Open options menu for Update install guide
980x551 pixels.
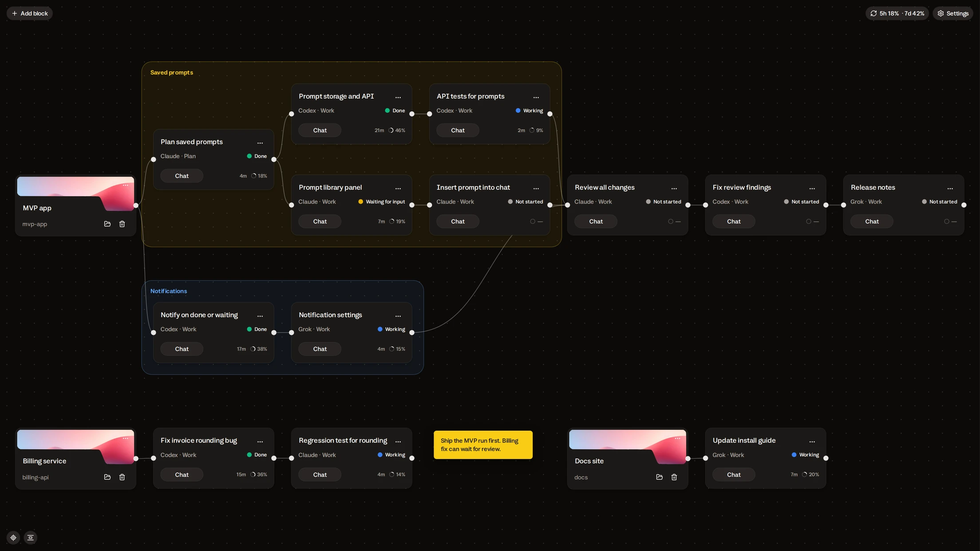(x=812, y=441)
